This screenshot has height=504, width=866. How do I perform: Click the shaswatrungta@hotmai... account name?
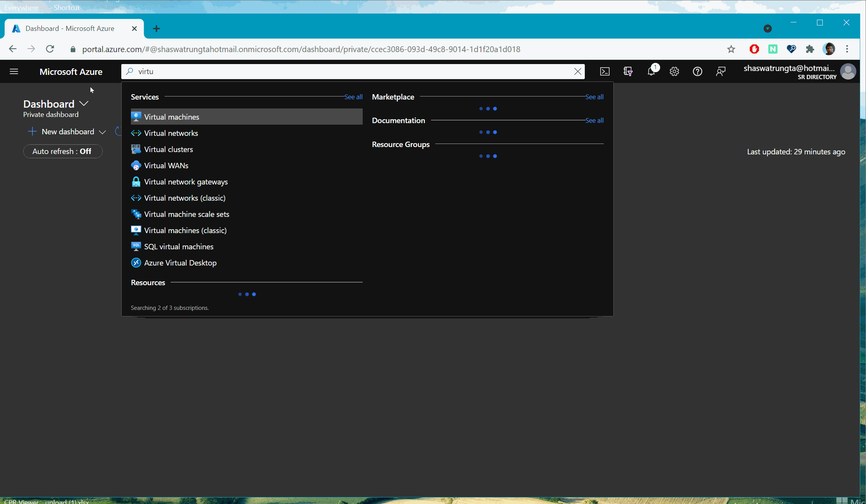(789, 68)
